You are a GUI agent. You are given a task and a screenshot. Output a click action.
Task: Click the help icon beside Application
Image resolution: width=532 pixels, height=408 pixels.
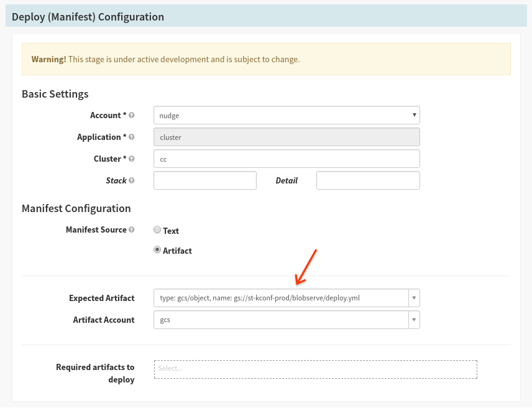(x=133, y=137)
